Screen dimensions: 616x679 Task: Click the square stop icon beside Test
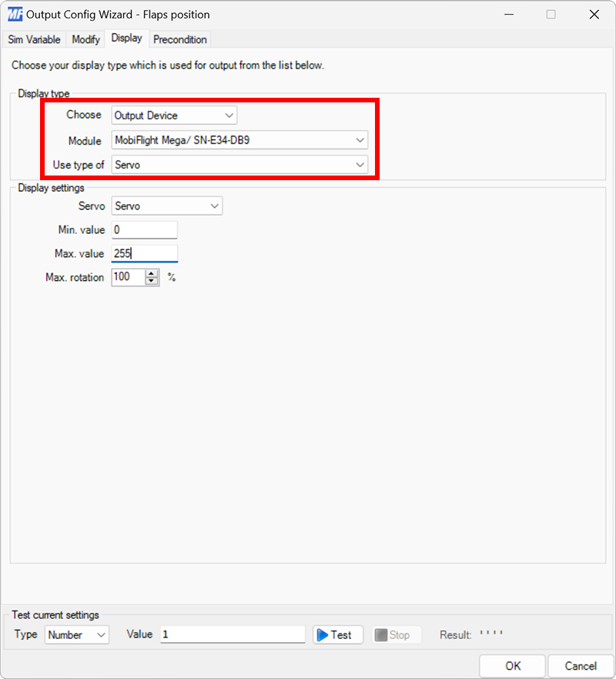click(382, 634)
